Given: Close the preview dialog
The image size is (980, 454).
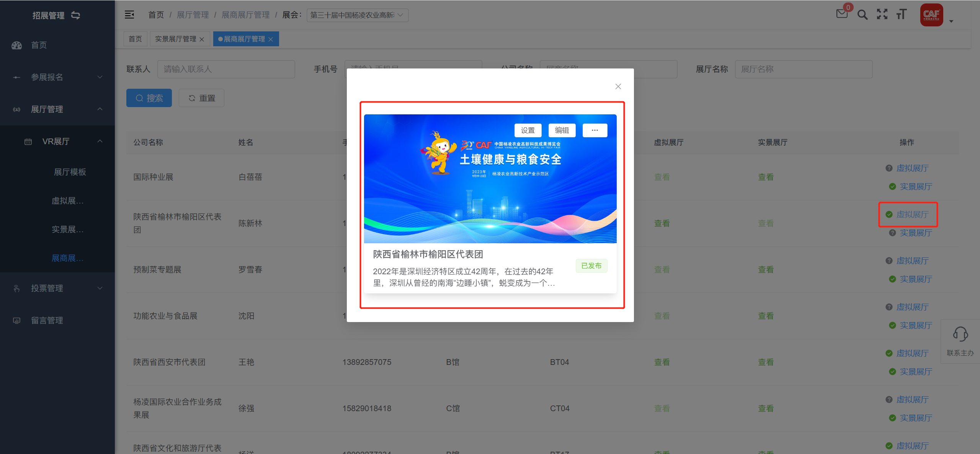Looking at the screenshot, I should 618,86.
